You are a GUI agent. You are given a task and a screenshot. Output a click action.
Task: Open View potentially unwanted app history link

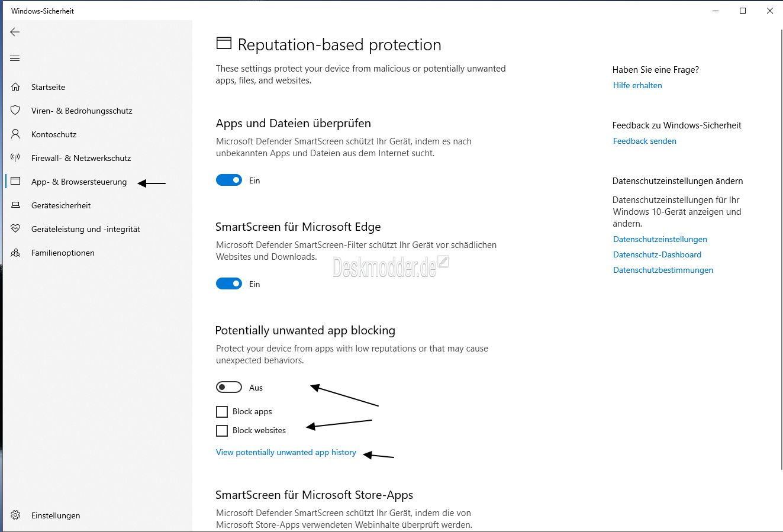(x=286, y=452)
